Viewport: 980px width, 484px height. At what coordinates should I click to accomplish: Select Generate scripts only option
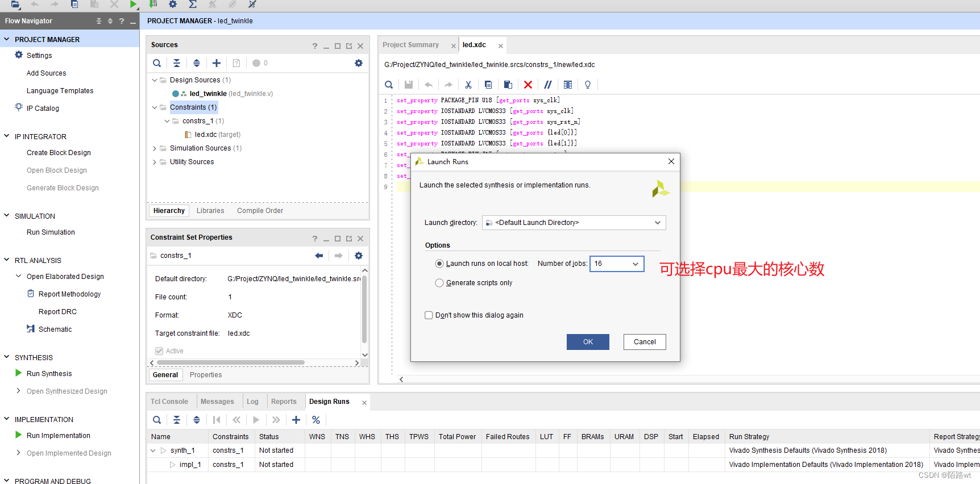pos(439,283)
